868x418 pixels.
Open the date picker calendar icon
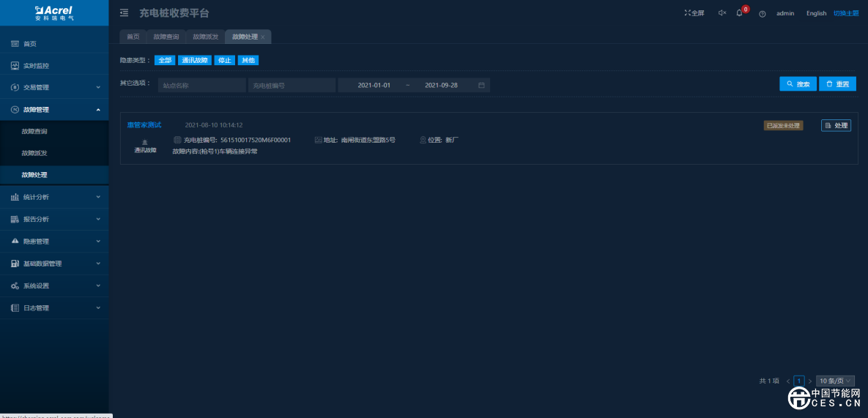coord(481,85)
